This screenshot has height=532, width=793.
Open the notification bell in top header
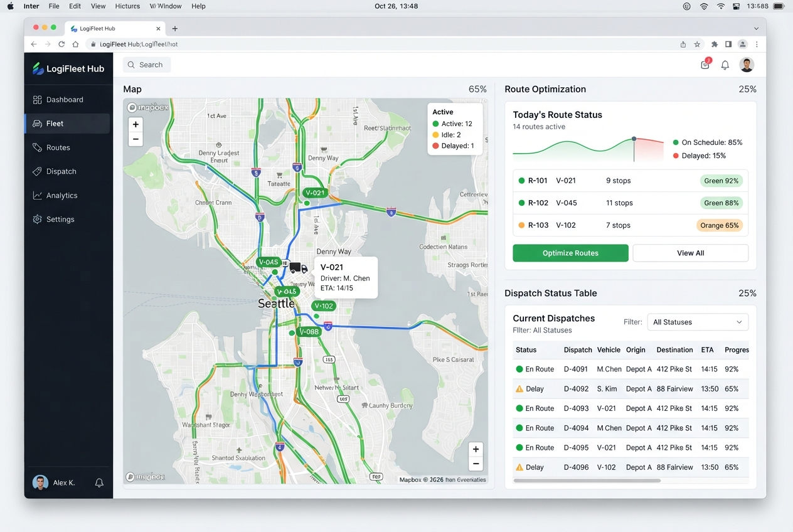(725, 65)
